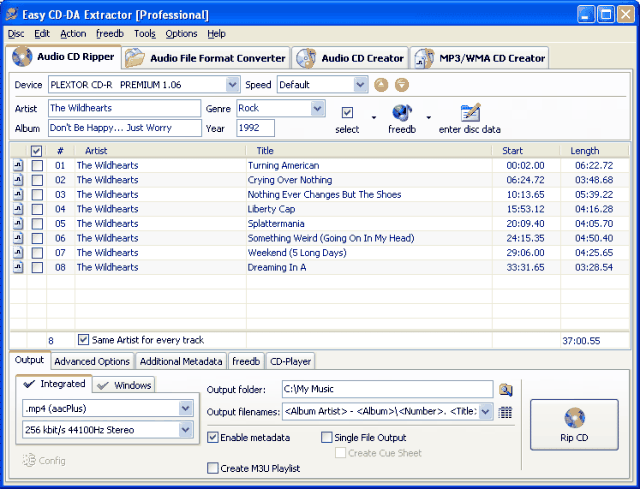The width and height of the screenshot is (640, 489).
Task: Open the output filenames grid editor icon
Action: coord(505,412)
